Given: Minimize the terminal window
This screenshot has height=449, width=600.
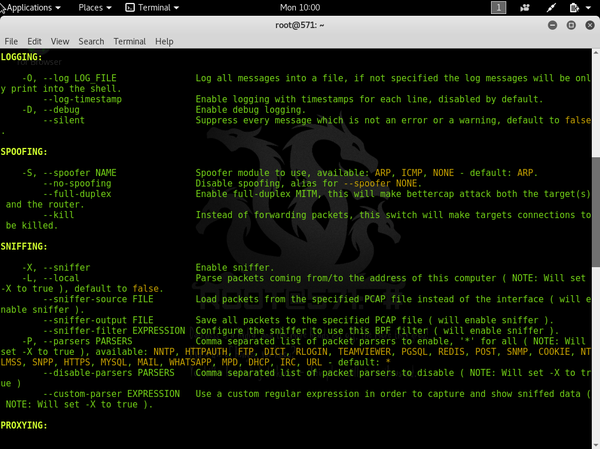Looking at the screenshot, I should pyautogui.click(x=553, y=24).
